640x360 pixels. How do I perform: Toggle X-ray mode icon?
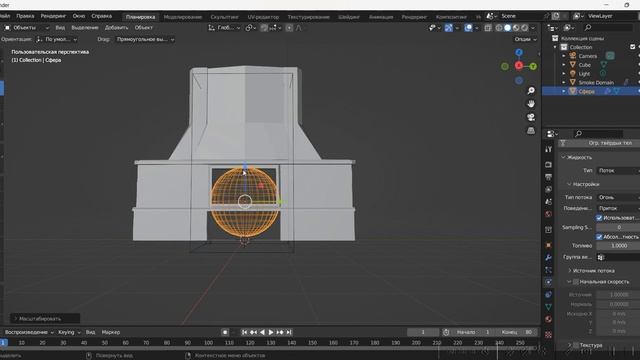[x=488, y=28]
